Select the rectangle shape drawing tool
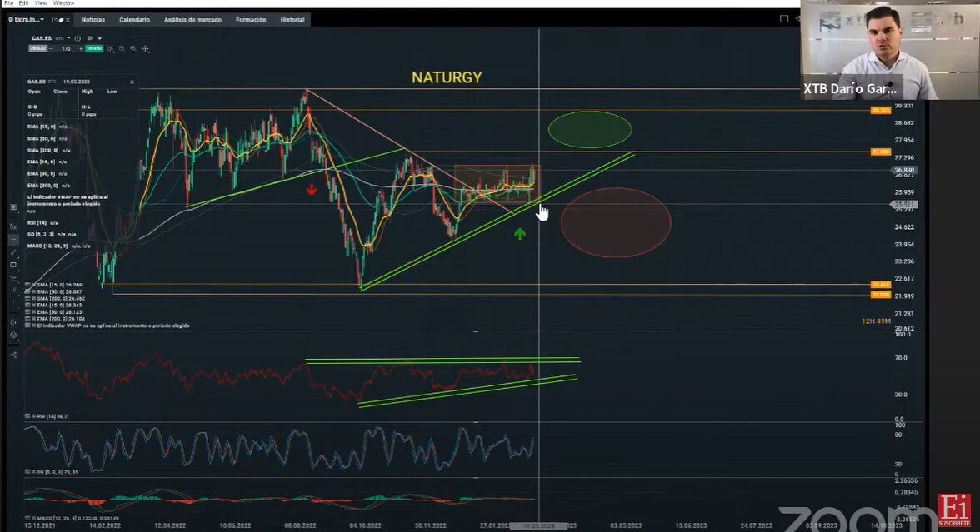The image size is (980, 532). [x=13, y=265]
